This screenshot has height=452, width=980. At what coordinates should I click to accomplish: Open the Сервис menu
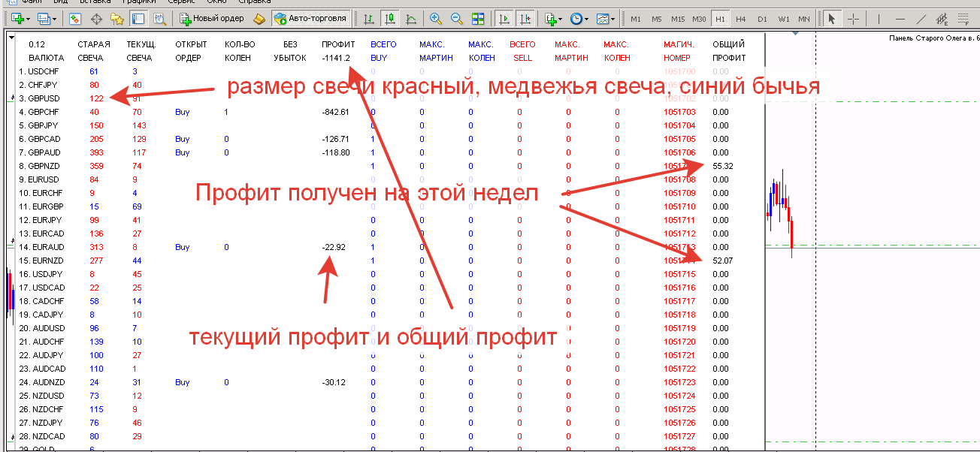[x=180, y=2]
